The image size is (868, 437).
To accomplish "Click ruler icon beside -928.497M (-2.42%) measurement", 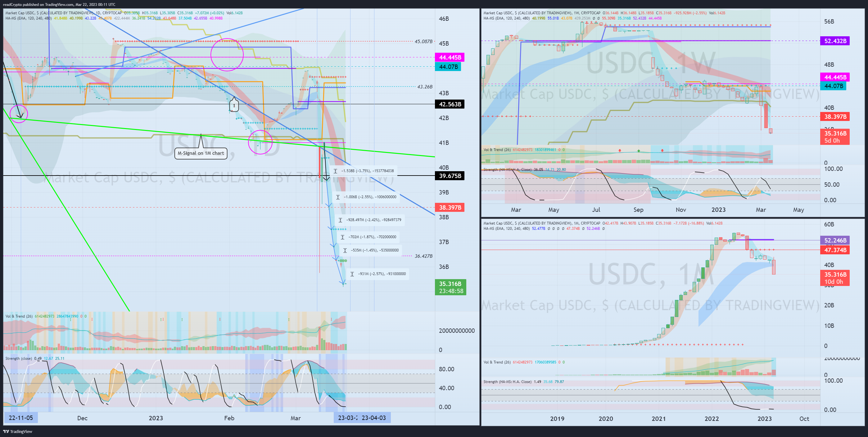I will (x=340, y=220).
